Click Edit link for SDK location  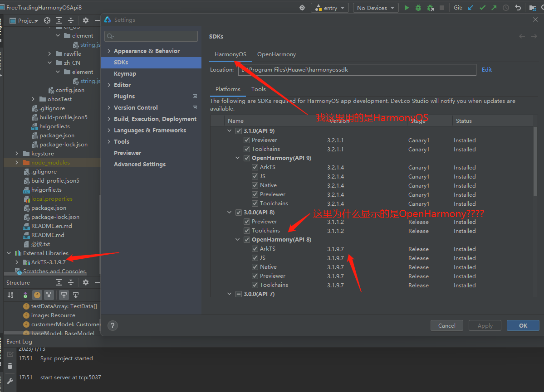487,70
